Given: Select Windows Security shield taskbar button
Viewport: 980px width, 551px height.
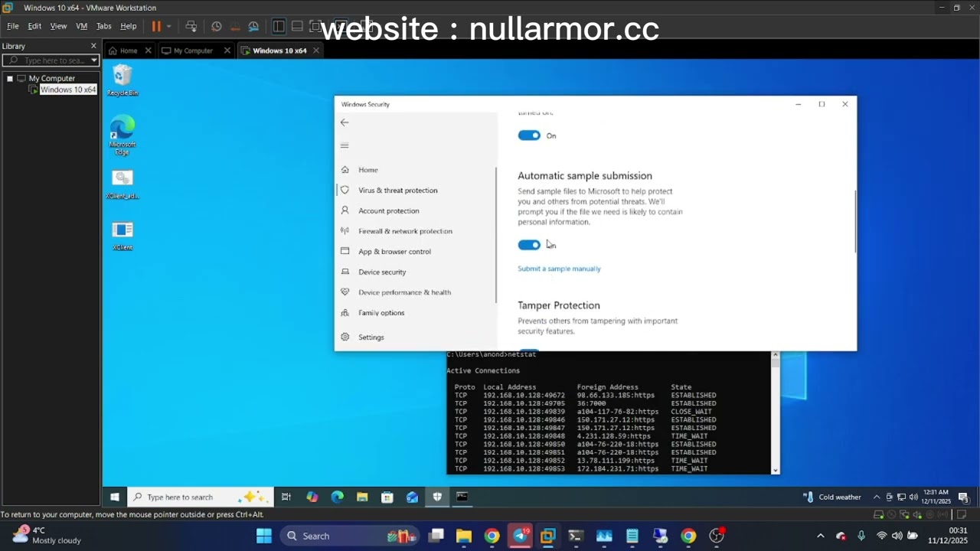Looking at the screenshot, I should [x=437, y=497].
